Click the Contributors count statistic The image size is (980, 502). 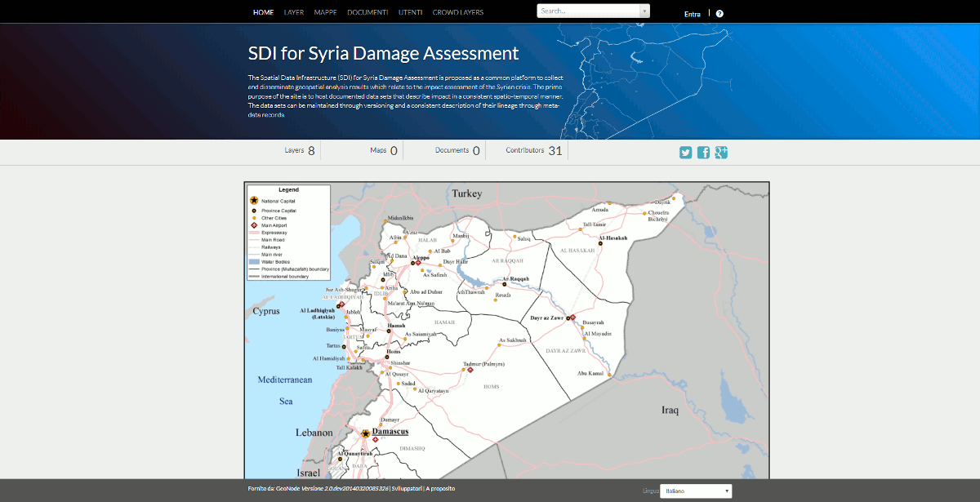[x=533, y=150]
